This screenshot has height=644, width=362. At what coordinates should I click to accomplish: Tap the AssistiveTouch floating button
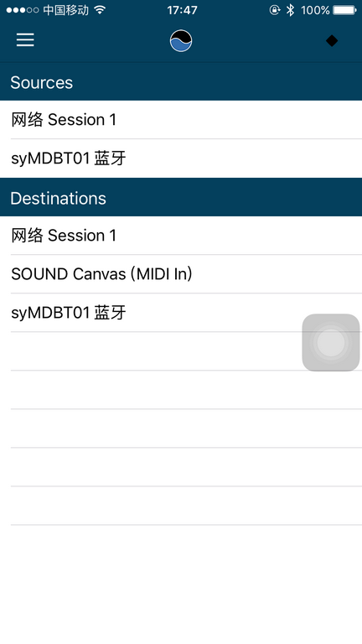[331, 342]
